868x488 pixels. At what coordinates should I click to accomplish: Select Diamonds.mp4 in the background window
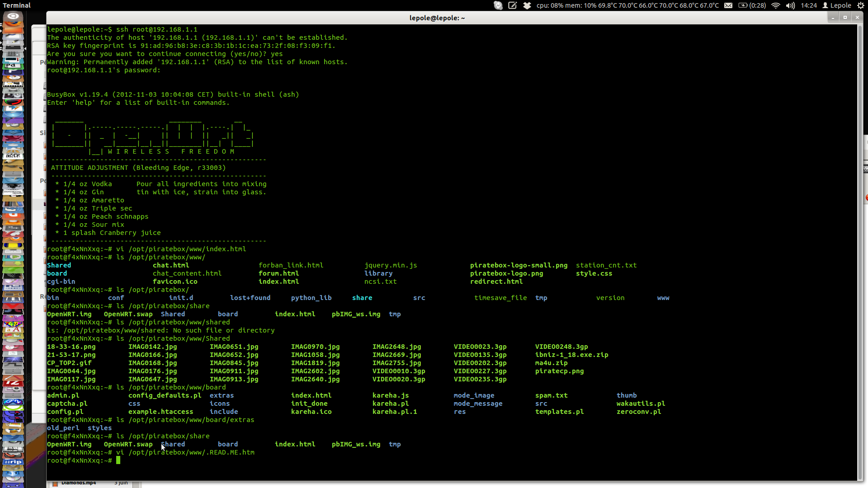[x=79, y=483]
